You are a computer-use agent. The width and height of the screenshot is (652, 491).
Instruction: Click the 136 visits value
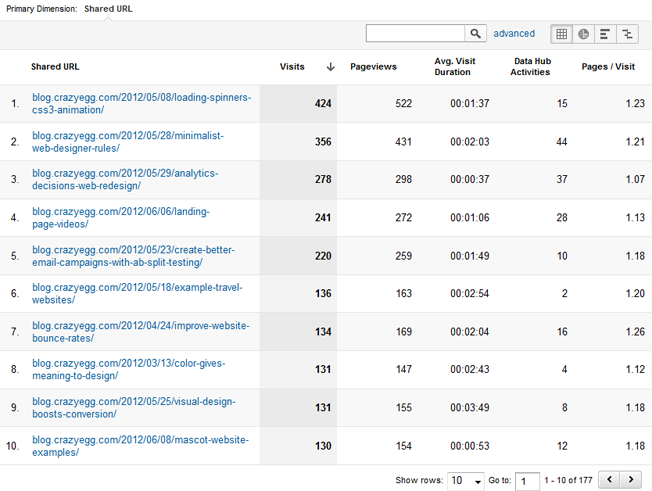[323, 294]
